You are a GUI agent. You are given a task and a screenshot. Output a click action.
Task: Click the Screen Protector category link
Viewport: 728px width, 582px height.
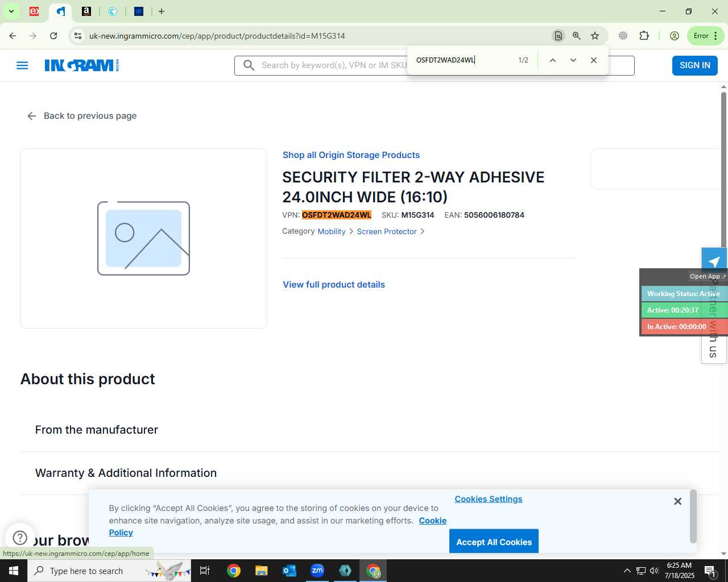[x=387, y=231]
